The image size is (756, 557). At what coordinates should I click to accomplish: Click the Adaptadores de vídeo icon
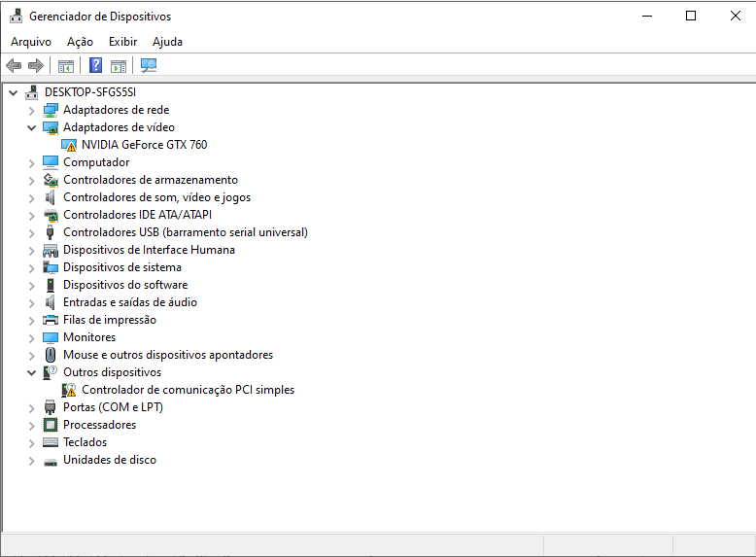pos(51,127)
